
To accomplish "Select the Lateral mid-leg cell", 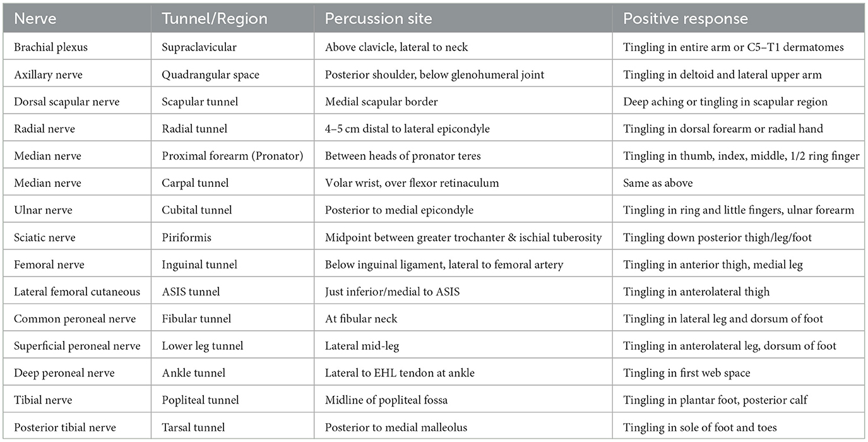I will [362, 346].
